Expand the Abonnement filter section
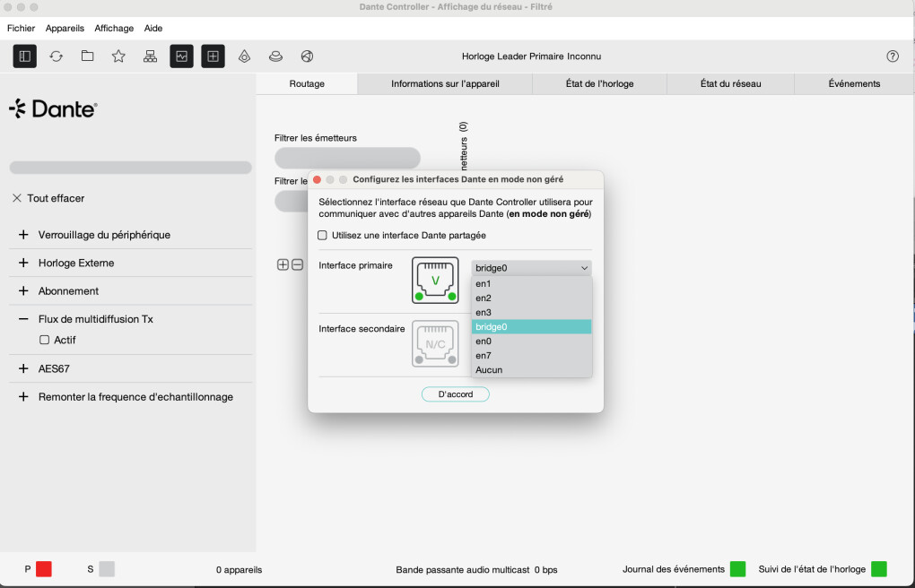 click(x=23, y=290)
